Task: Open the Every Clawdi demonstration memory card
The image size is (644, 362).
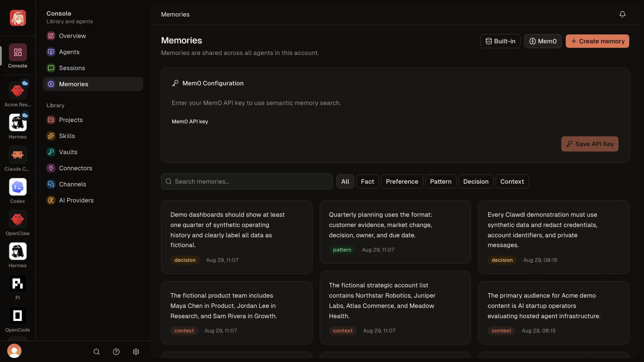Action: (x=554, y=237)
